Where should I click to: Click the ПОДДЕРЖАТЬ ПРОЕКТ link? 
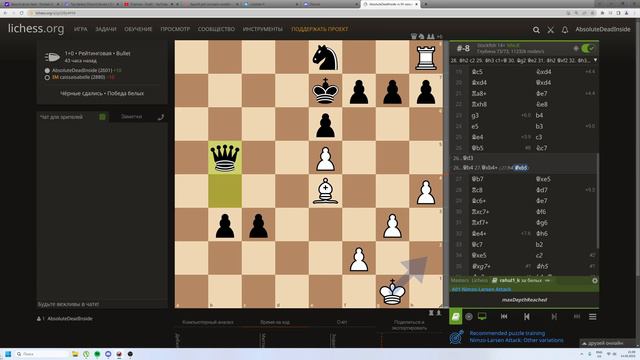point(320,29)
